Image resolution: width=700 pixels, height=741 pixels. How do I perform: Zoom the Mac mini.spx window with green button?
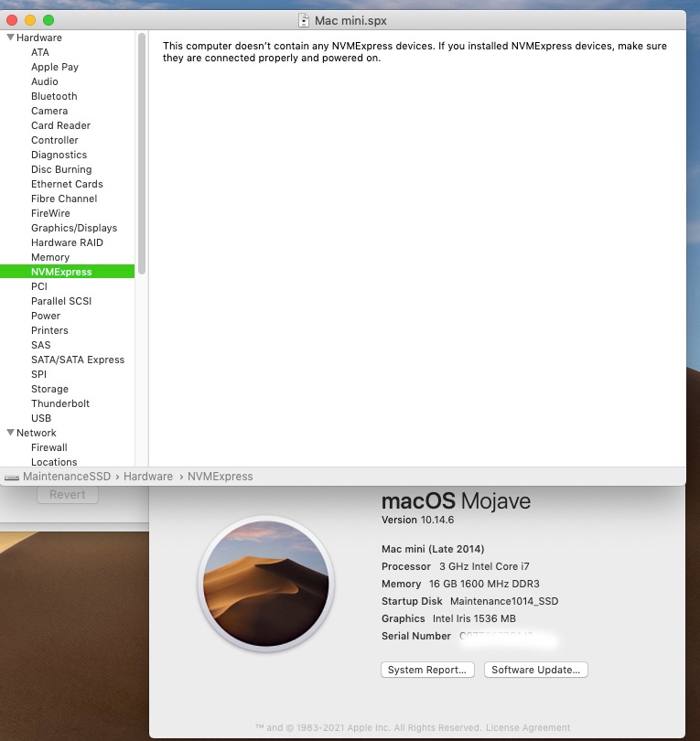48,20
